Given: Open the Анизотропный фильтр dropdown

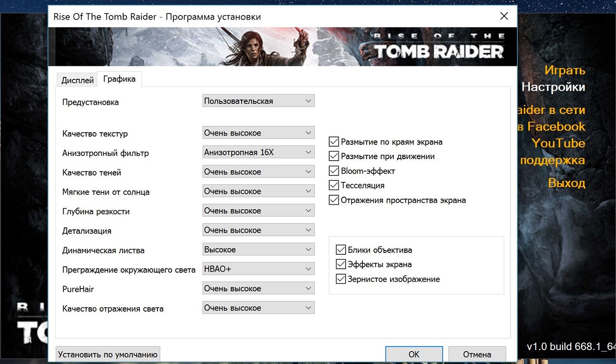Looking at the screenshot, I should click(x=258, y=152).
